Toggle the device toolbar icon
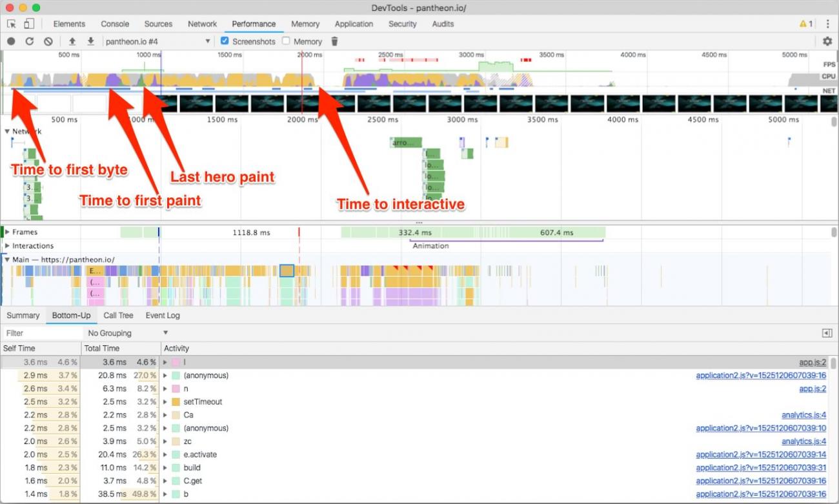Image resolution: width=839 pixels, height=504 pixels. [29, 24]
